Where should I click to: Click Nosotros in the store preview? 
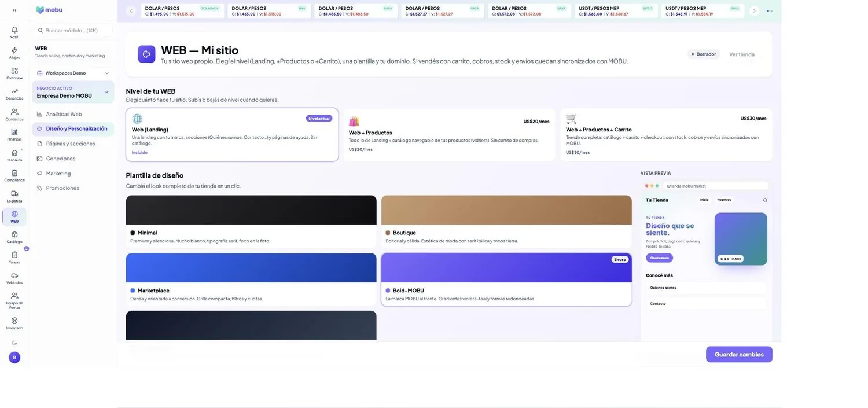click(x=724, y=200)
